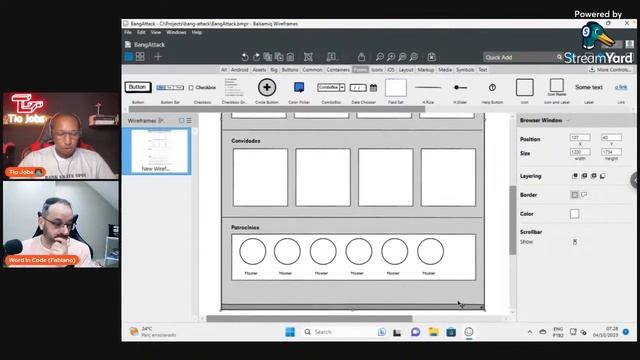The width and height of the screenshot is (640, 360).
Task: Click Bring to Front layering icon
Action: [x=575, y=176]
